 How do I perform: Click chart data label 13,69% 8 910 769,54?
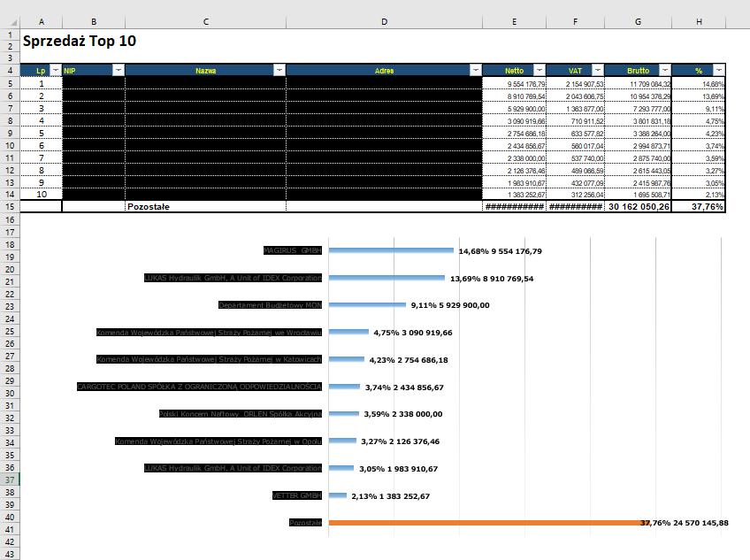click(x=492, y=279)
